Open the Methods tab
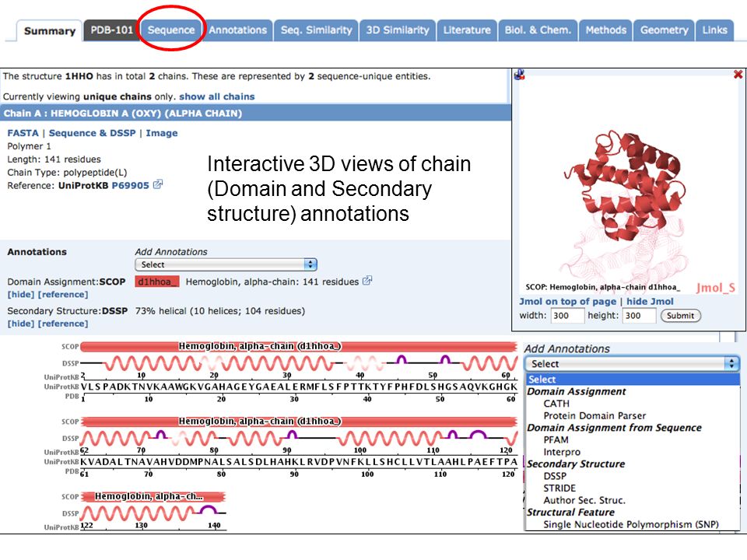The height and width of the screenshot is (560, 747). tap(605, 30)
